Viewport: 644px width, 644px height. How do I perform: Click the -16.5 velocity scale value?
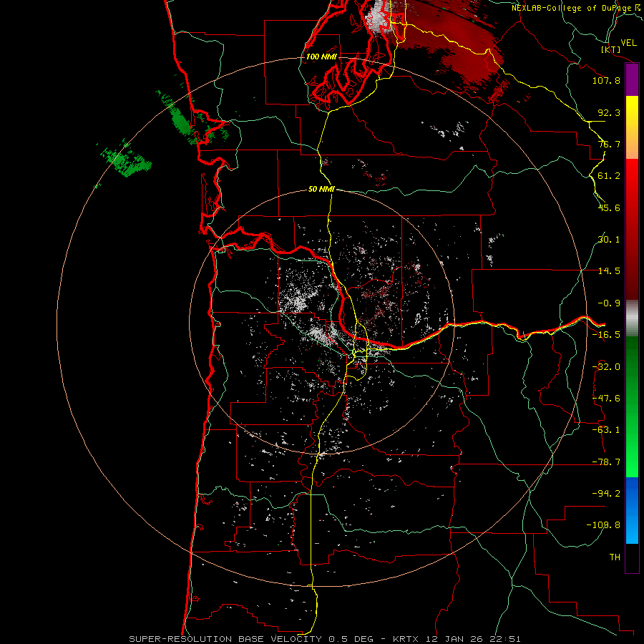click(x=606, y=335)
